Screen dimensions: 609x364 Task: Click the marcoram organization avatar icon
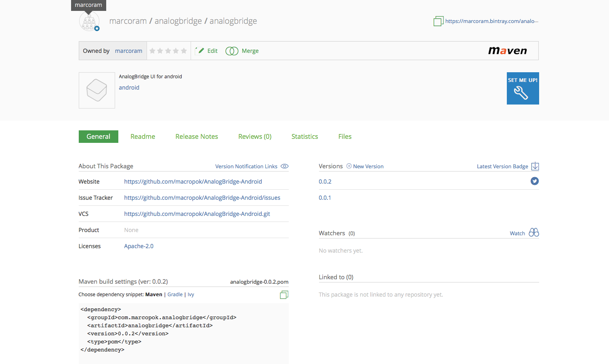point(89,21)
